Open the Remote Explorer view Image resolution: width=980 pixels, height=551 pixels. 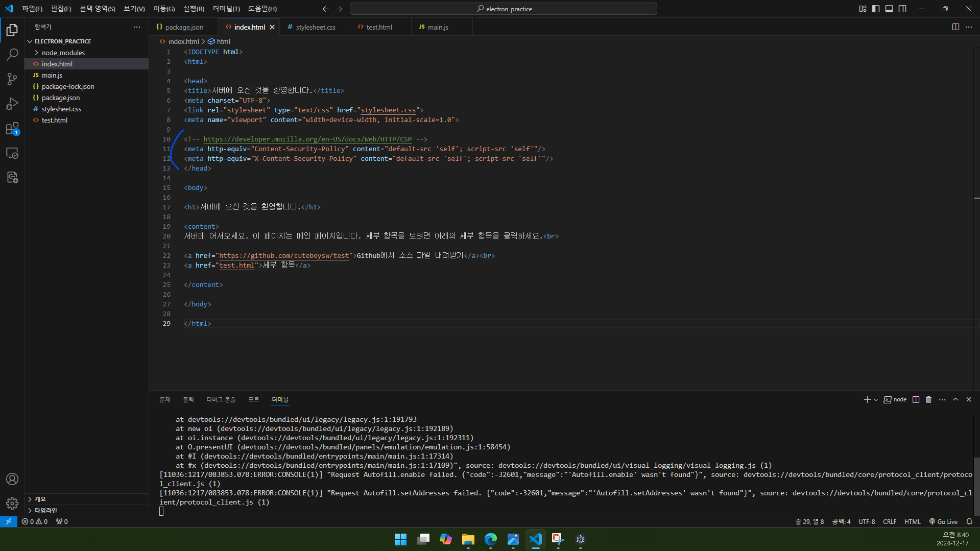(x=12, y=153)
